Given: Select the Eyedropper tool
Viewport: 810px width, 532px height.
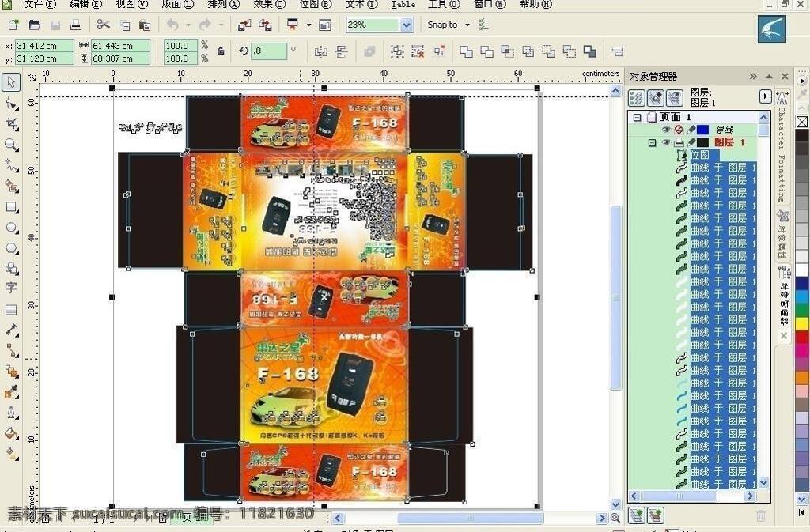Looking at the screenshot, I should click(11, 392).
